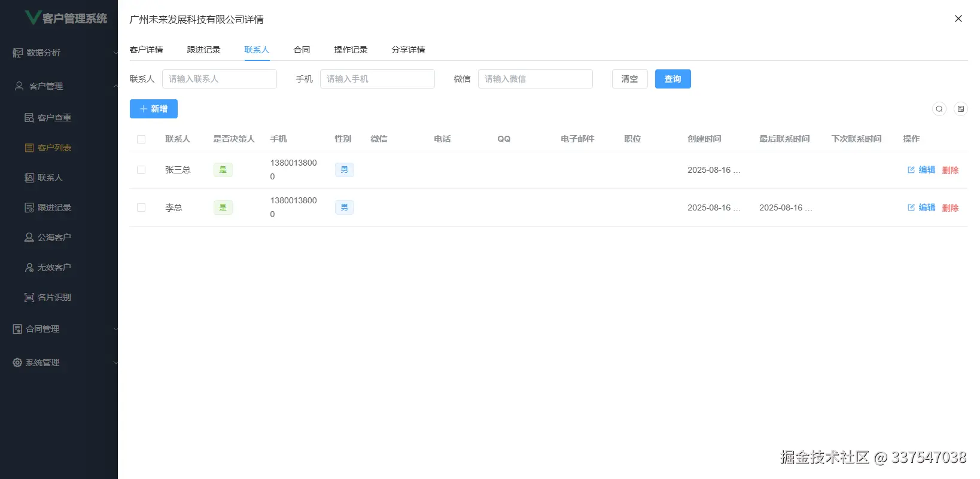Open the 操作记录 tab
Viewport: 980px width, 479px height.
coord(351,50)
